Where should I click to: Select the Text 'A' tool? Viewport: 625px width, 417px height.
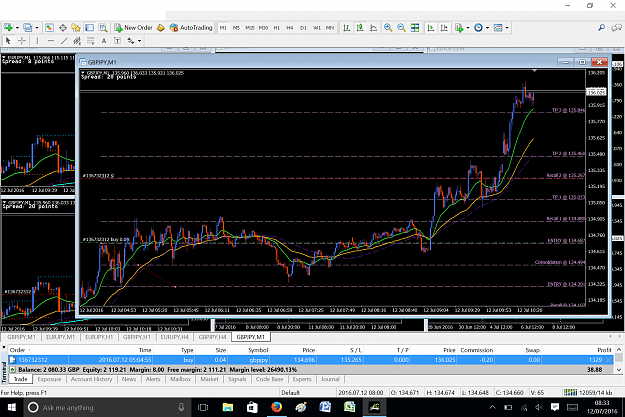(104, 41)
